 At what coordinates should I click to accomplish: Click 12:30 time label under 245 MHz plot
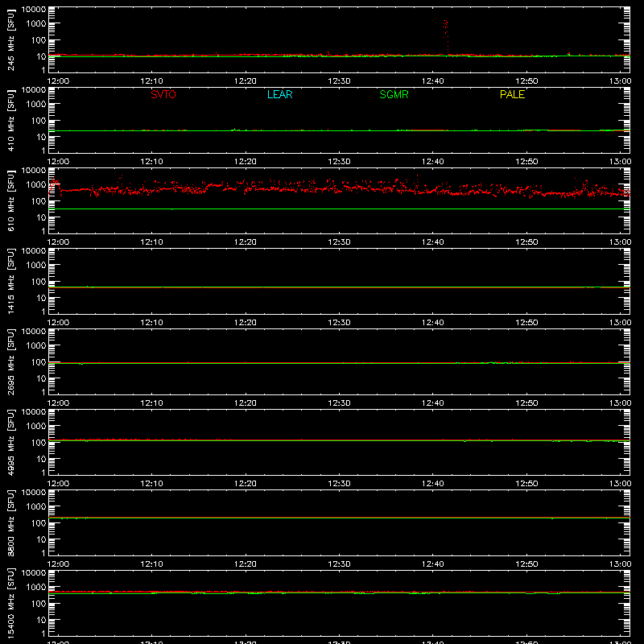[x=339, y=81]
